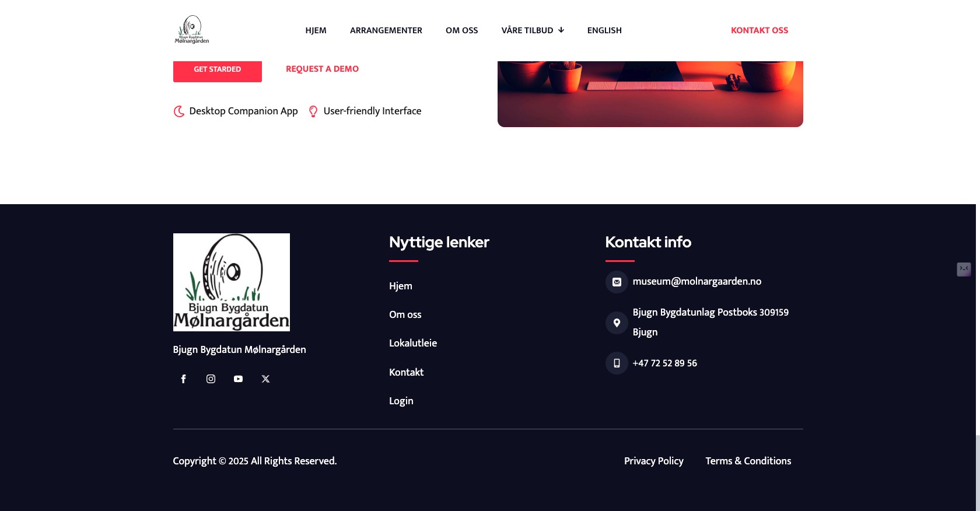Follow the Om oss footer link
The image size is (980, 511).
pos(405,314)
